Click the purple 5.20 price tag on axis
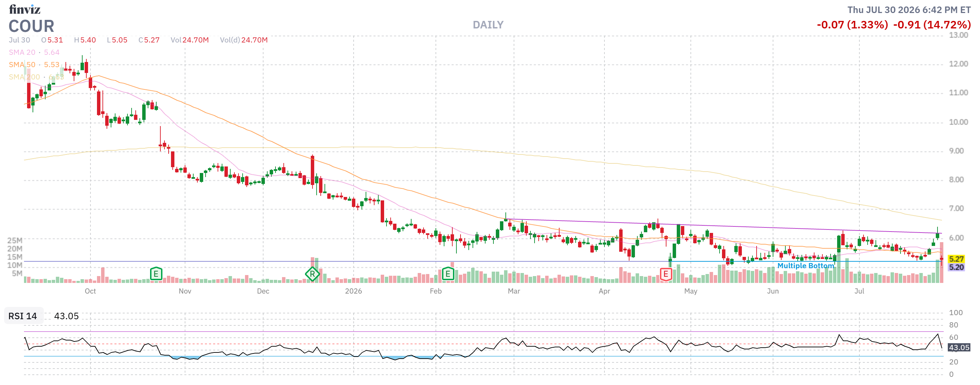Viewport: 980px width, 385px height. click(x=956, y=267)
